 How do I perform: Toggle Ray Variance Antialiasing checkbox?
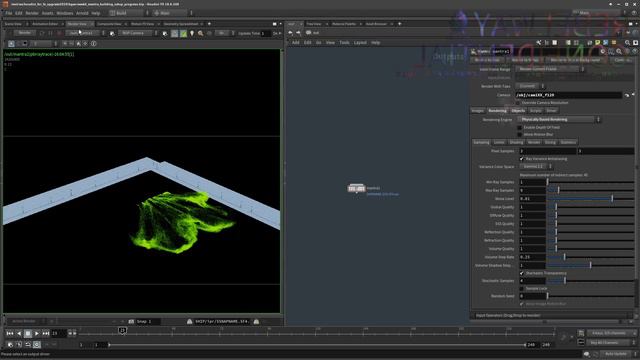point(522,159)
